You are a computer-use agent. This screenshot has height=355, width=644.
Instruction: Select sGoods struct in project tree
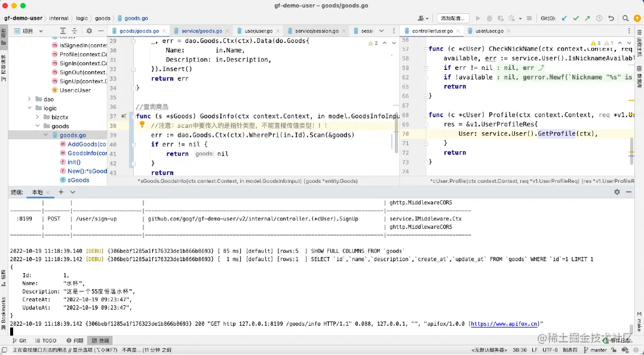(74, 180)
